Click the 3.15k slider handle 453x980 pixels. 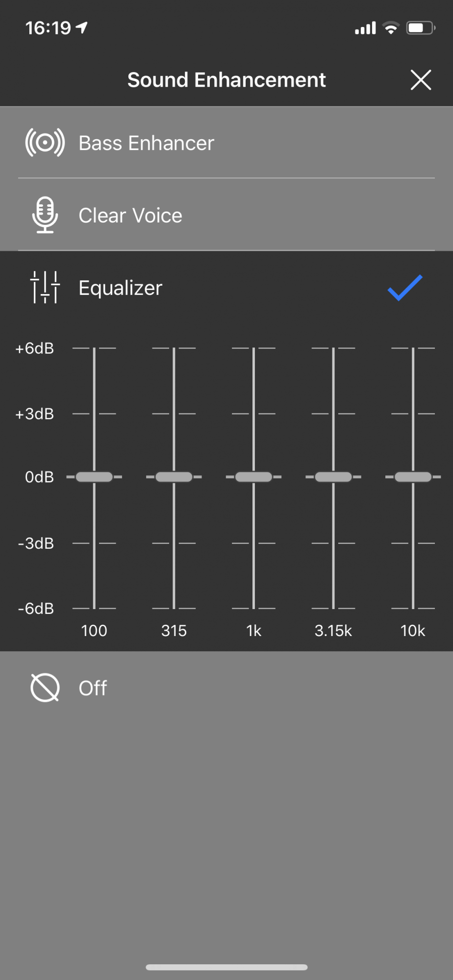pyautogui.click(x=333, y=477)
